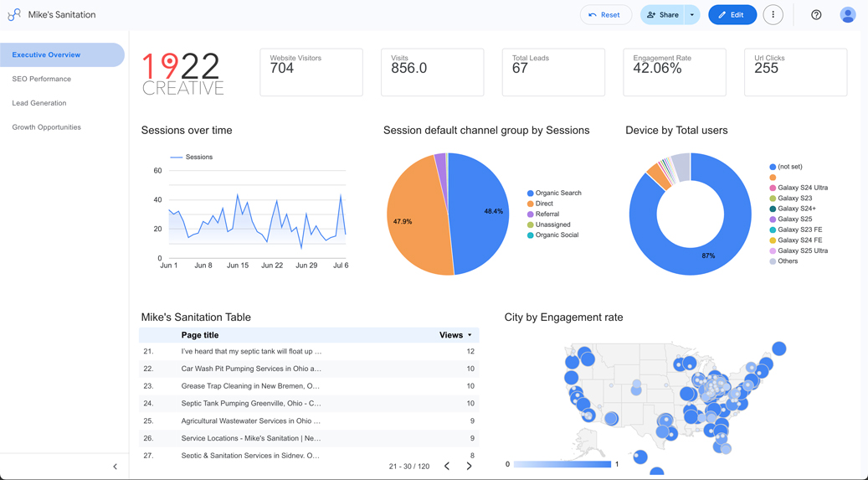Select row "Car Wash Pit Pumping Services"
868x480 pixels.
tap(309, 369)
